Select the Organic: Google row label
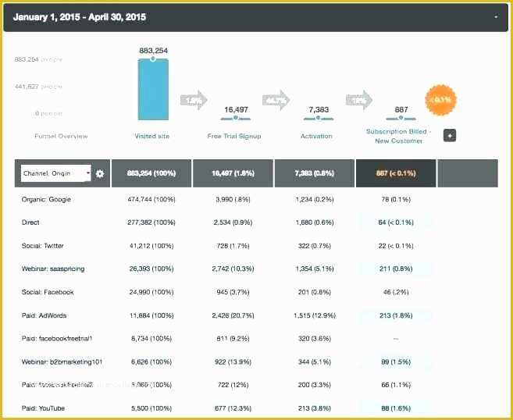513x420 pixels. tap(46, 200)
